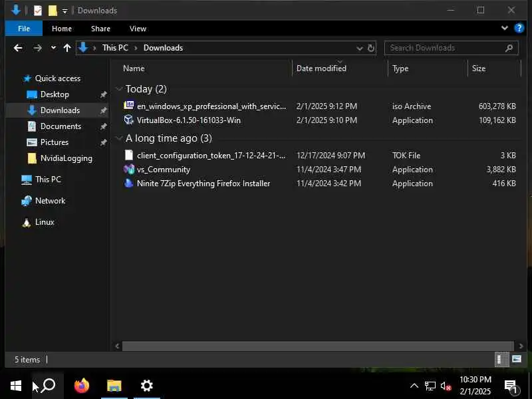Click the pin icon beside Documents
The width and height of the screenshot is (532, 399).
(x=103, y=126)
